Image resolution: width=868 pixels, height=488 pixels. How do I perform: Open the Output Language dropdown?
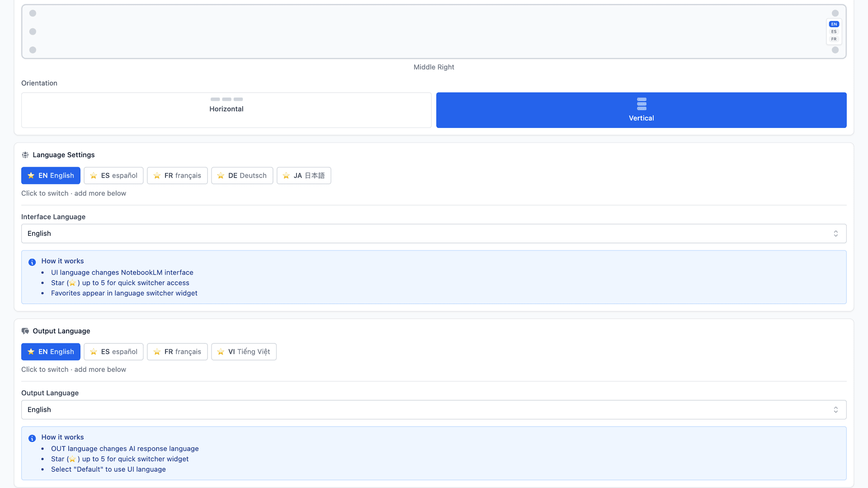434,410
